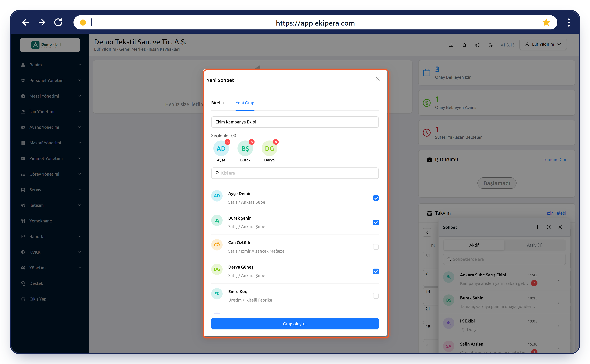Close the Yeni Sohbet dialog

click(x=377, y=79)
